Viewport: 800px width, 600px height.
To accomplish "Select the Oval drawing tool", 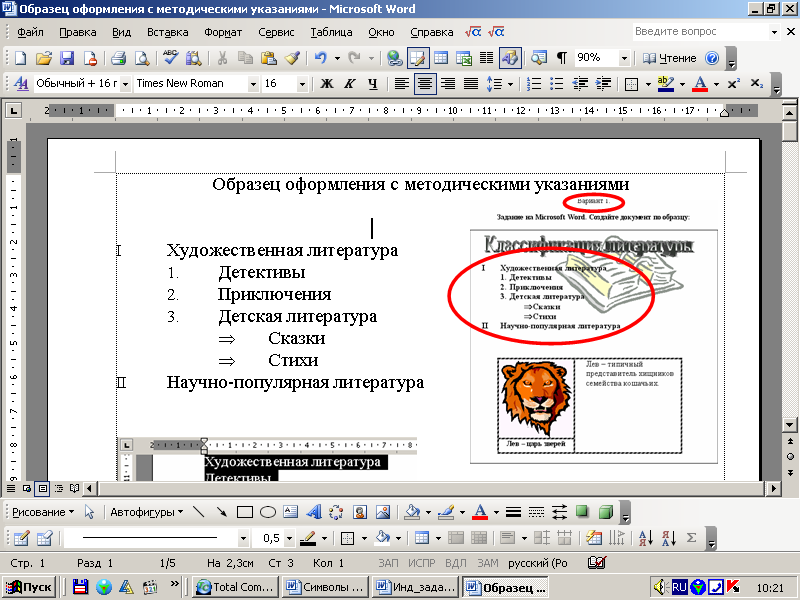I will [268, 512].
